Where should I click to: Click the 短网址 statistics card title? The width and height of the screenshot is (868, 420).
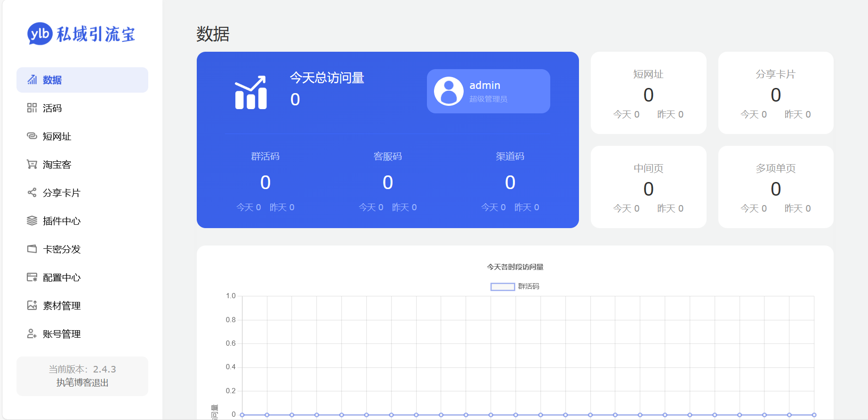pos(648,74)
